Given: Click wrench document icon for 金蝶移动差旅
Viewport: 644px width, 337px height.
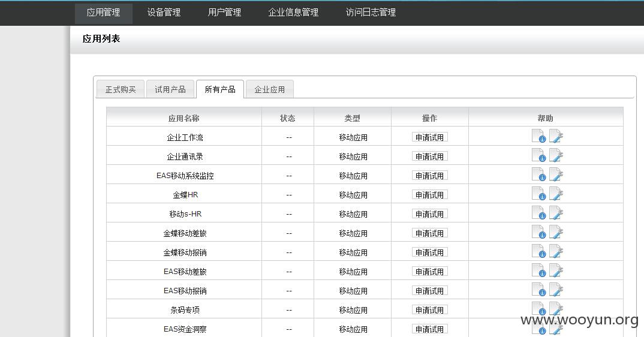Looking at the screenshot, I should (556, 232).
